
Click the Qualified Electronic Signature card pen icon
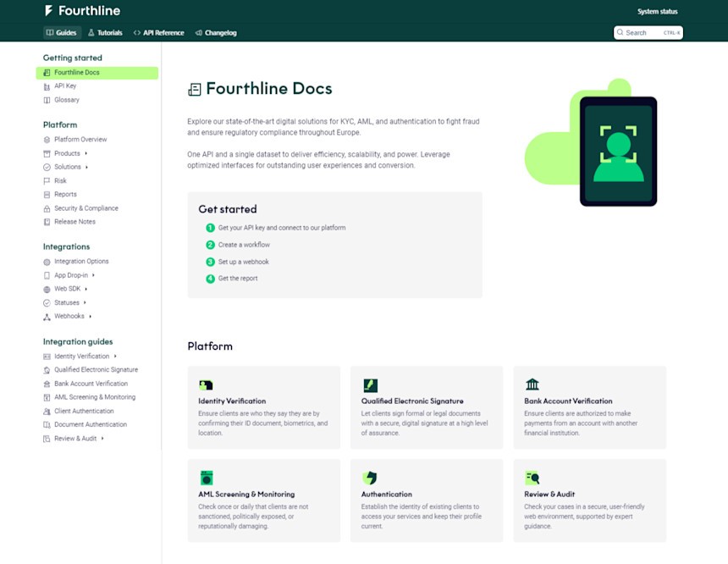[370, 385]
